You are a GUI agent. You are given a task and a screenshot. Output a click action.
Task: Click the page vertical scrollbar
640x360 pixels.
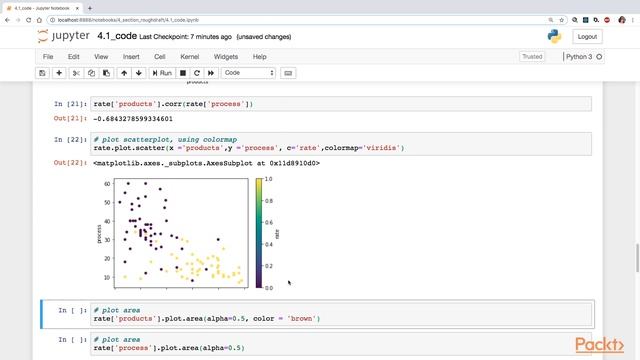click(637, 258)
